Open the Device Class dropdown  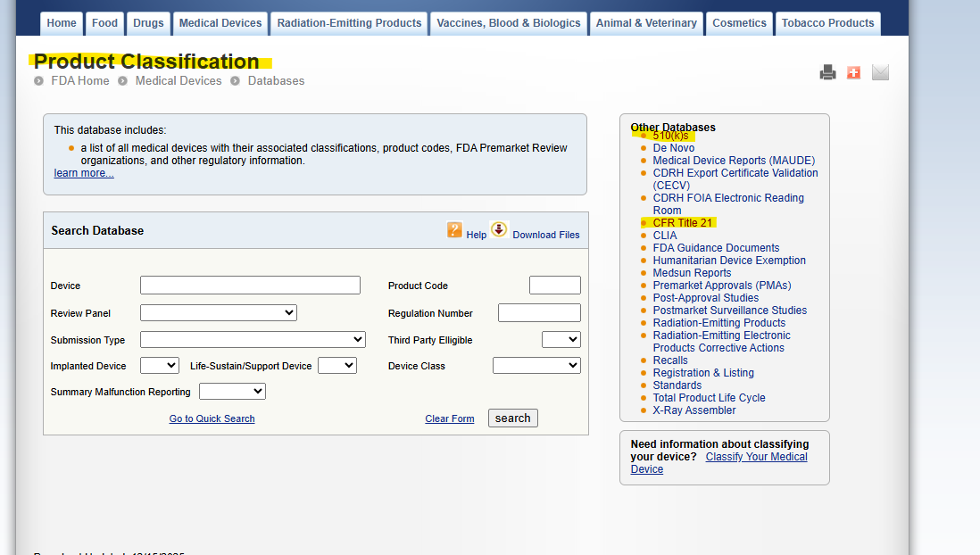tap(537, 366)
